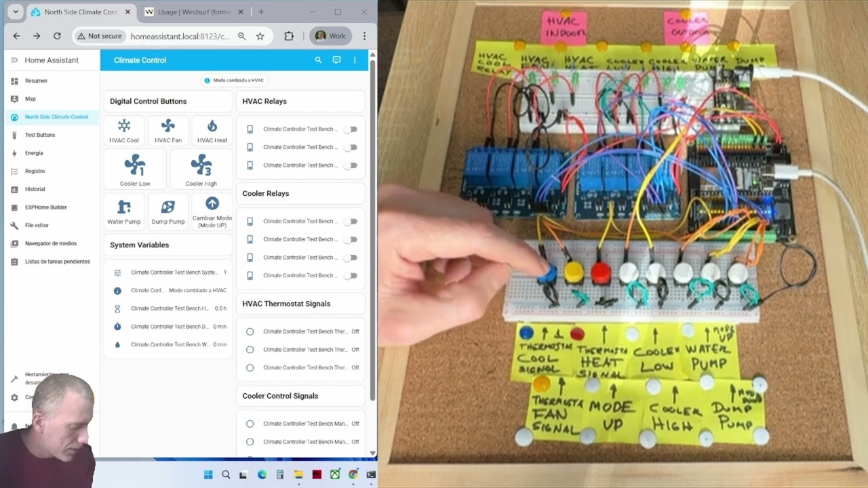Click the Modo cambiado a HVAC chip
This screenshot has height=488, width=868.
point(234,80)
